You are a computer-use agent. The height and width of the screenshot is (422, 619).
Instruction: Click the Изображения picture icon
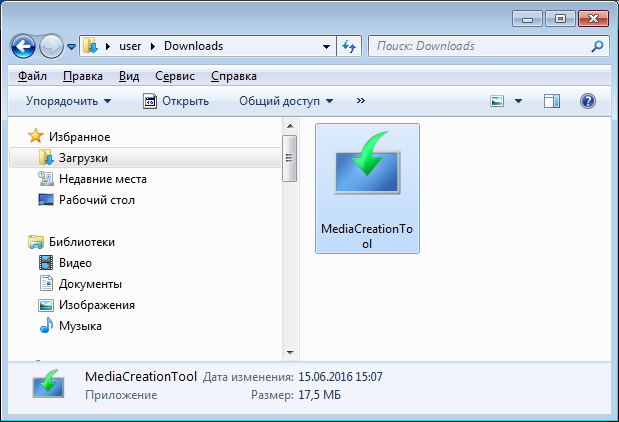click(x=46, y=305)
